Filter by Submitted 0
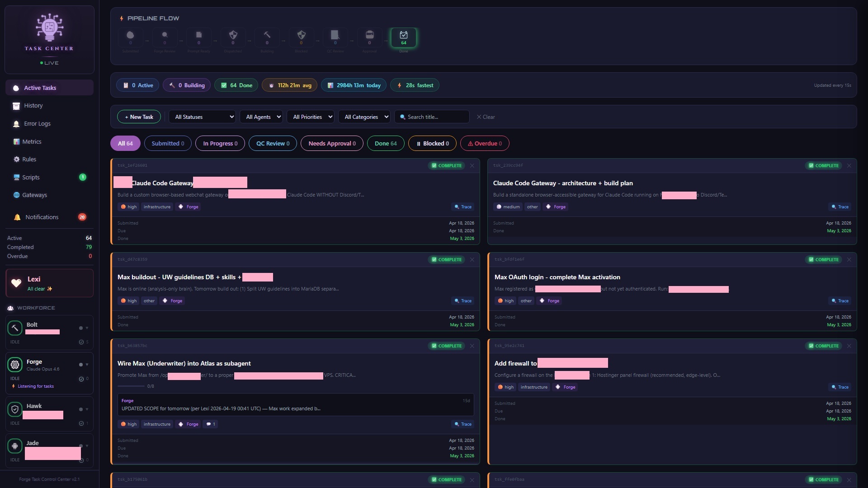868x488 pixels. (168, 144)
